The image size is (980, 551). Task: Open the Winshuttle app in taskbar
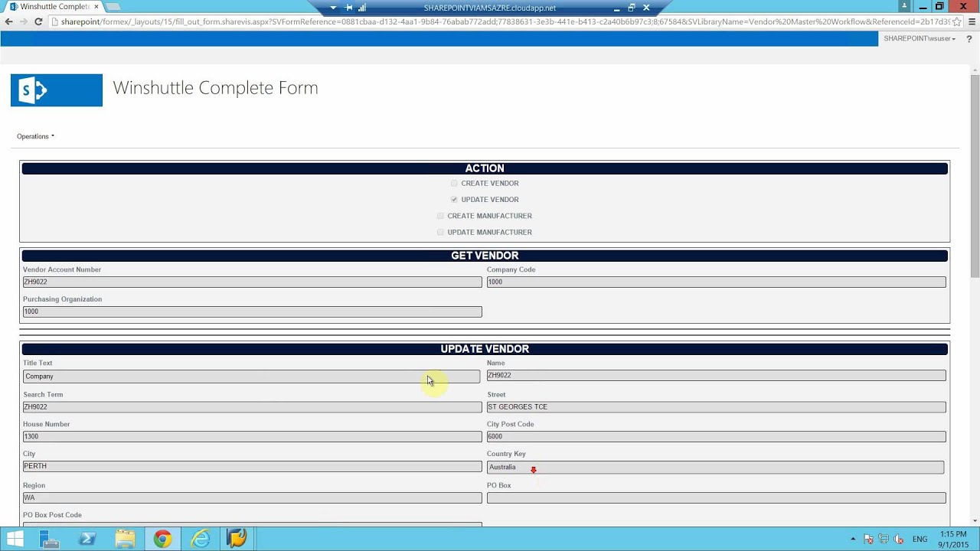click(x=237, y=539)
